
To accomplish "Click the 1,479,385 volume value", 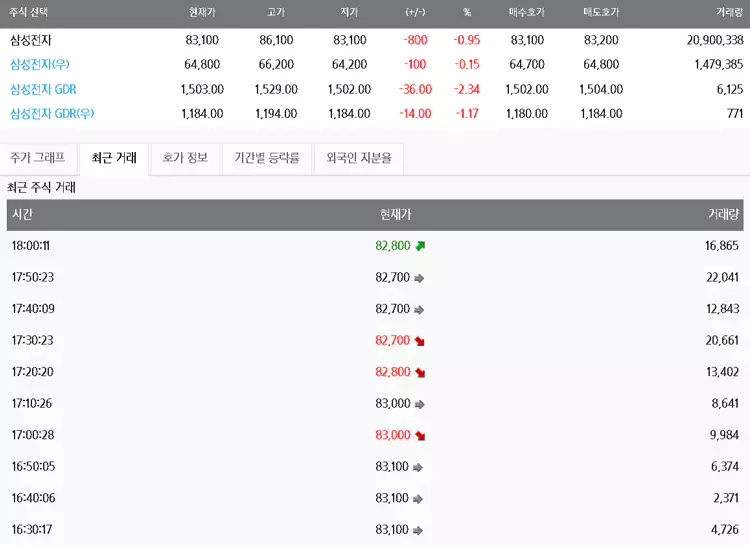I will click(x=719, y=65).
